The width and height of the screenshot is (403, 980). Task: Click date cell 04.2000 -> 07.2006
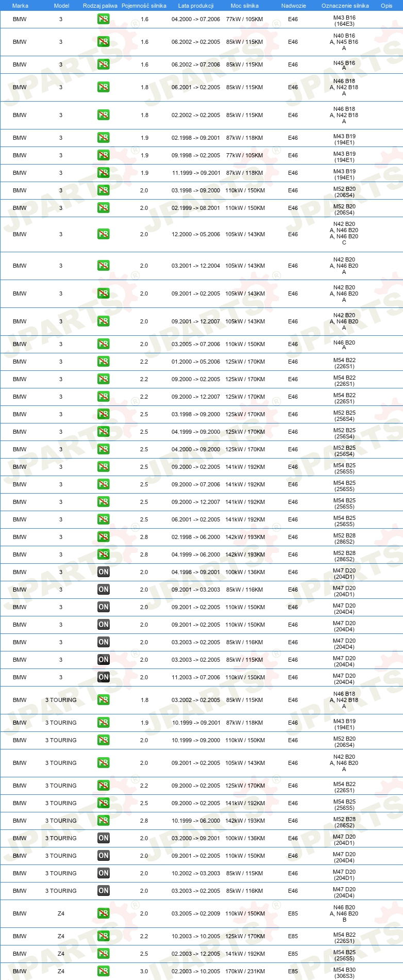196,19
